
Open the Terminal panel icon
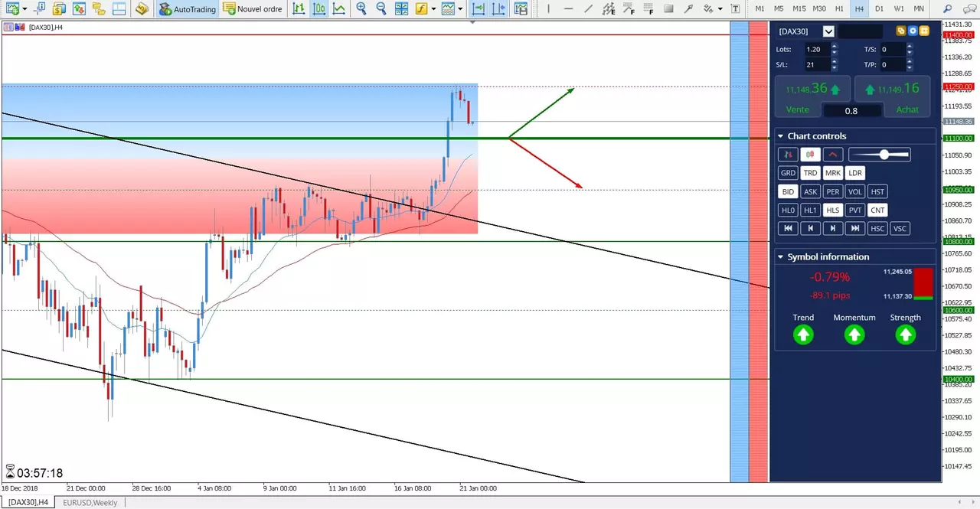coord(118,9)
